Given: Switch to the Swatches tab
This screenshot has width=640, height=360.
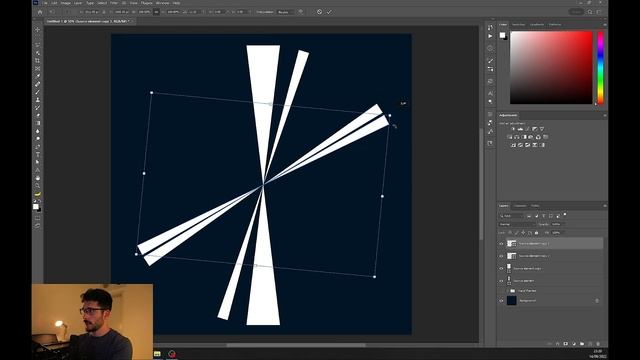Looking at the screenshot, I should click(518, 25).
